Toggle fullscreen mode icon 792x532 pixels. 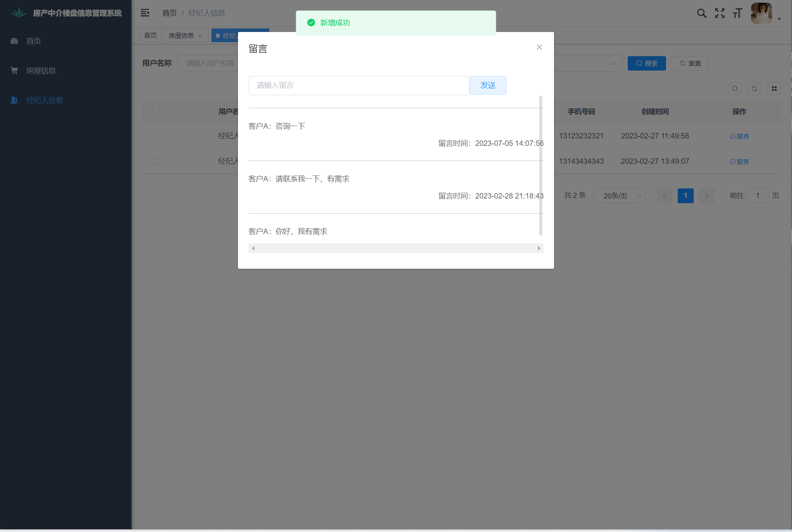[x=719, y=13]
